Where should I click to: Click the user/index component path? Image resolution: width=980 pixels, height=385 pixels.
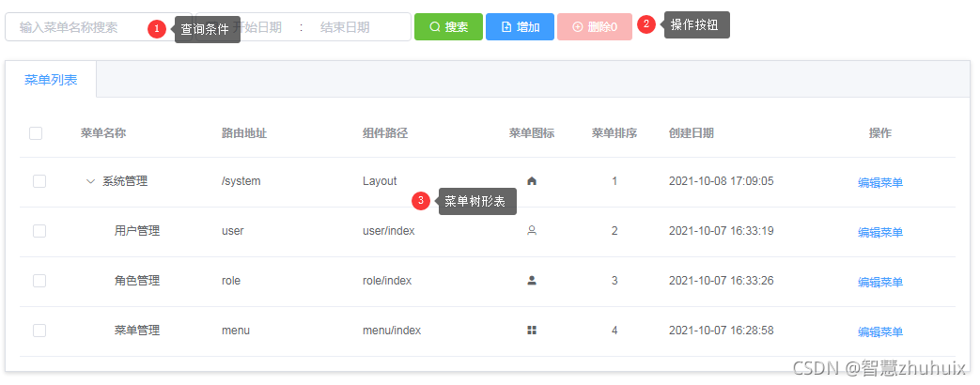tap(389, 231)
